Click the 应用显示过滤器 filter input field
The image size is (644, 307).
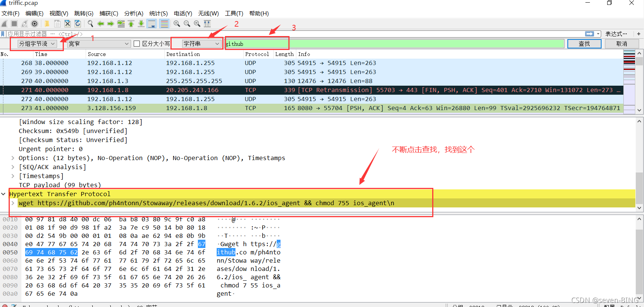[295, 34]
